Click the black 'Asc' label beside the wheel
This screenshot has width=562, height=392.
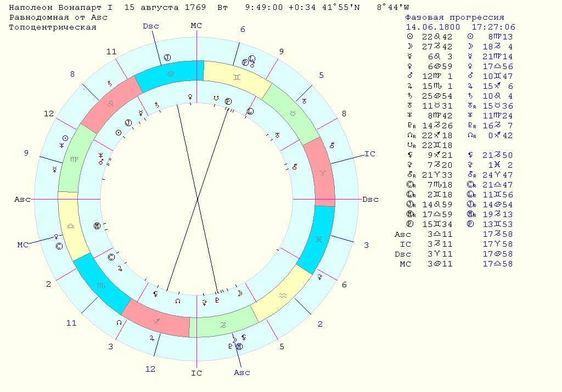(x=22, y=200)
